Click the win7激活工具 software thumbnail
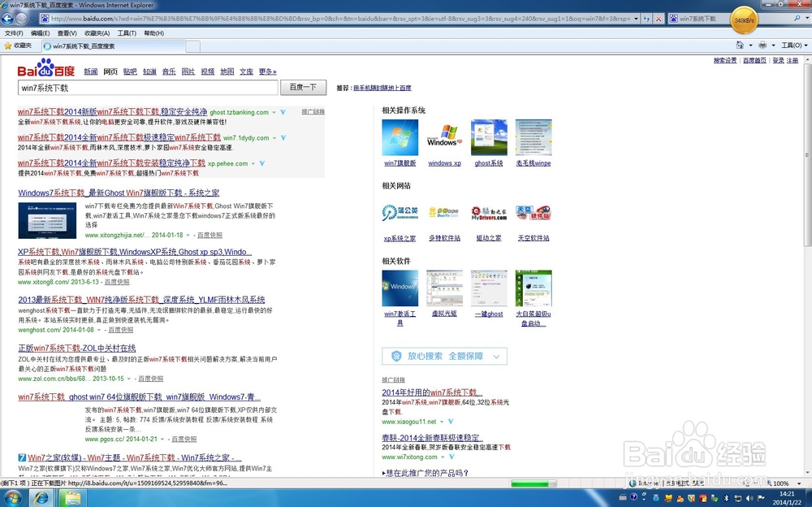 point(400,288)
